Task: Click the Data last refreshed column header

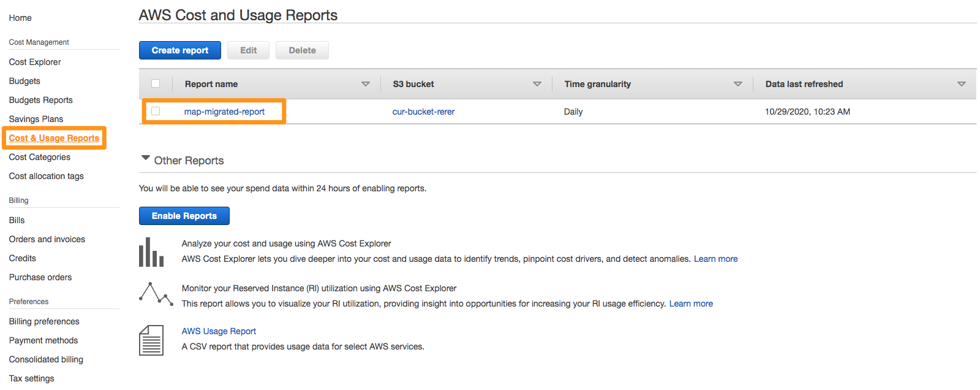Action: click(x=804, y=84)
